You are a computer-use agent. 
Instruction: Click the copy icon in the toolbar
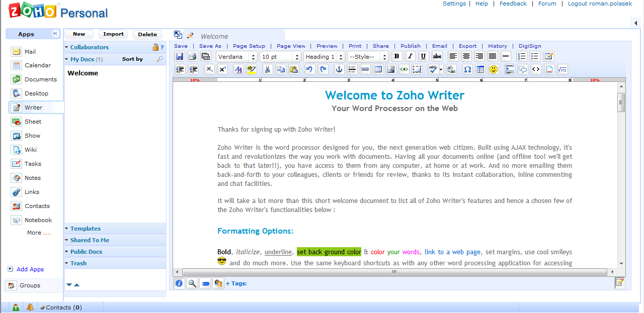pyautogui.click(x=281, y=69)
